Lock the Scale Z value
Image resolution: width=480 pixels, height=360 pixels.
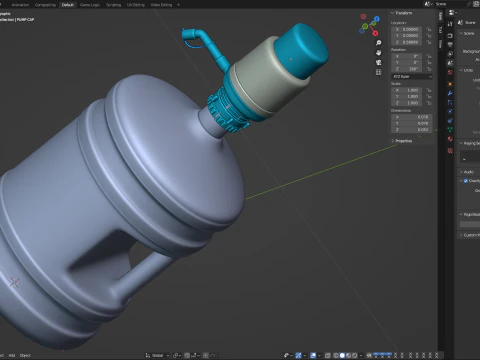(x=429, y=103)
